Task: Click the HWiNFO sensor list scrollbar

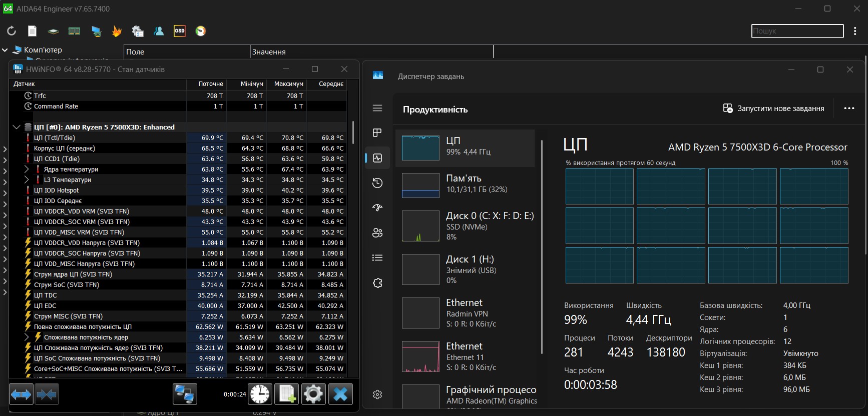Action: (x=353, y=132)
